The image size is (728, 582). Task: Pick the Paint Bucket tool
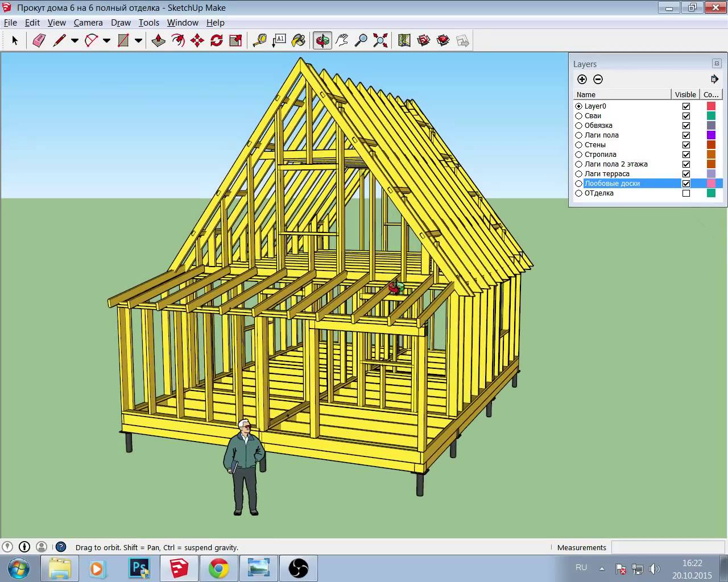point(299,41)
